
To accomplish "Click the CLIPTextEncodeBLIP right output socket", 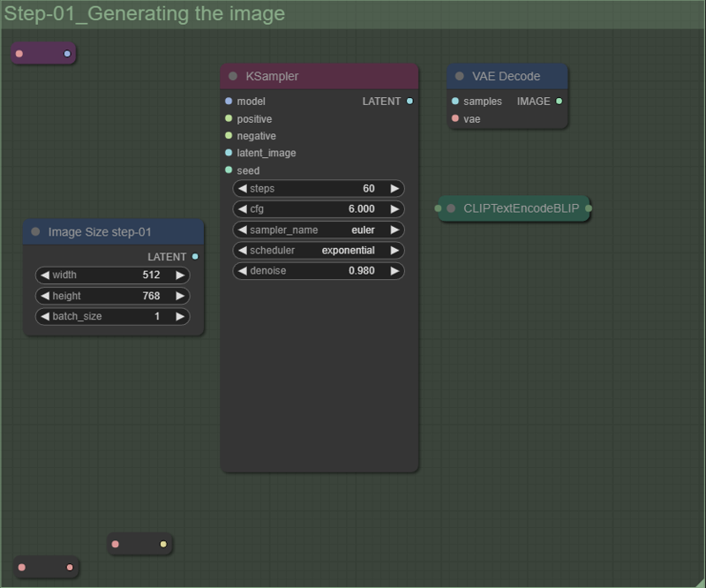I will coord(589,208).
